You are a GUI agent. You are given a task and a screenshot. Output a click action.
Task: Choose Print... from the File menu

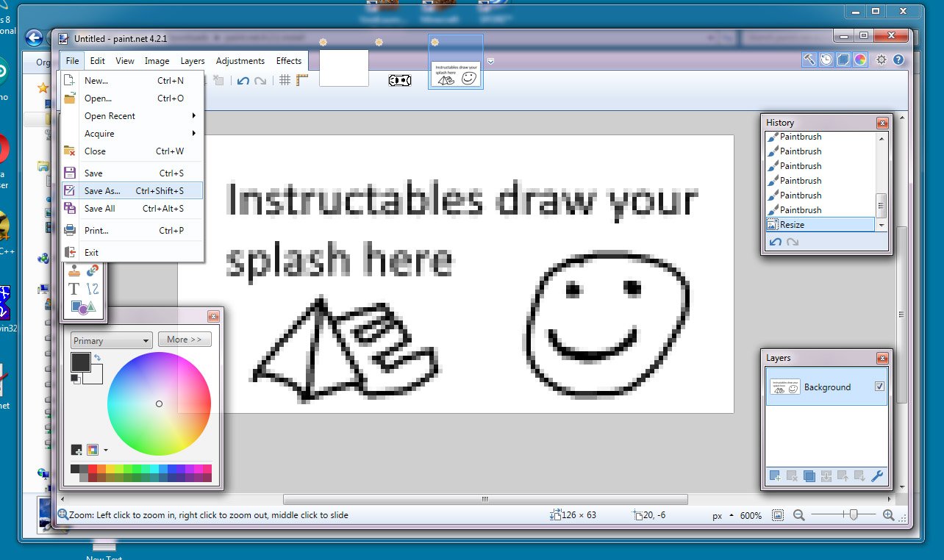pyautogui.click(x=131, y=231)
